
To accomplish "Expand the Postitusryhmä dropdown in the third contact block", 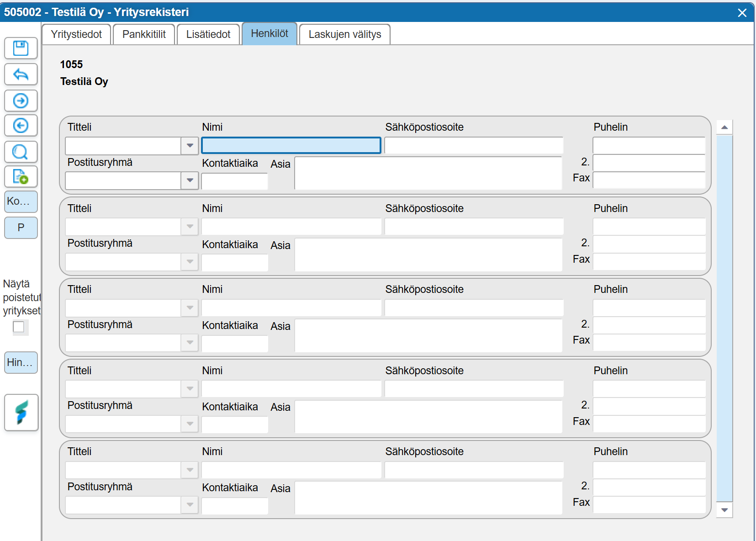I will click(190, 343).
